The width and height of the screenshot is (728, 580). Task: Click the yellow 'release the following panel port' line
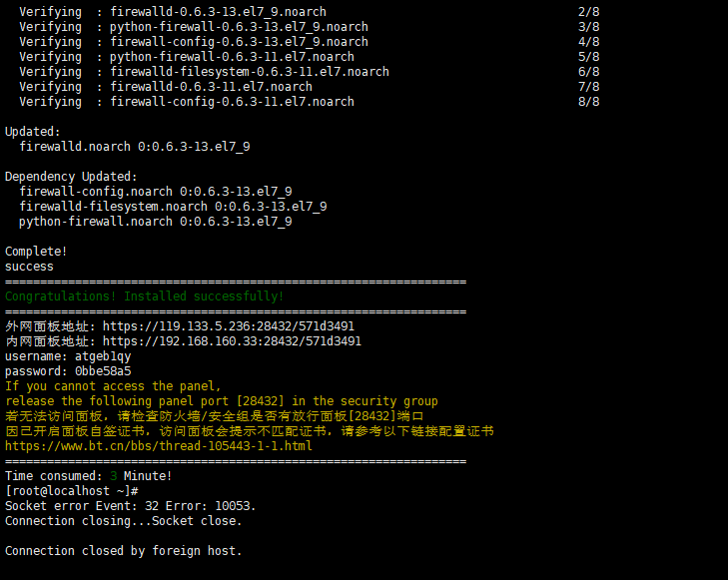click(x=222, y=401)
